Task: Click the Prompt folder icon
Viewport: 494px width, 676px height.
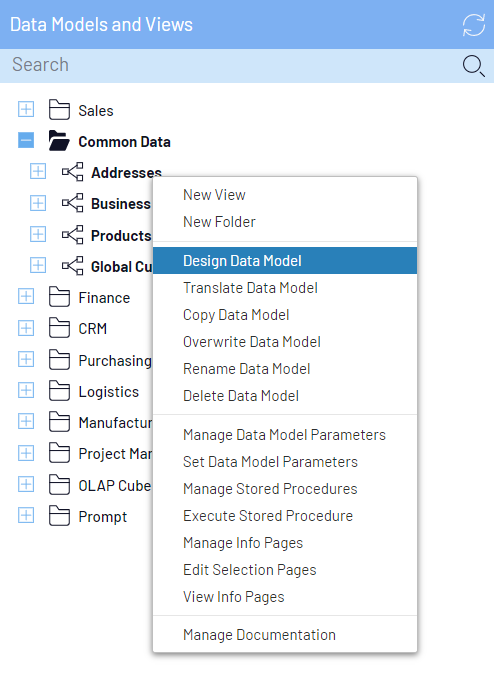Action: click(x=59, y=516)
